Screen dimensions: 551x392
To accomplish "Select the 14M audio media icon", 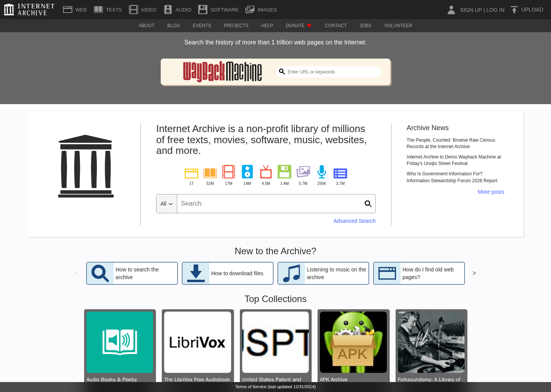I will pos(248,172).
